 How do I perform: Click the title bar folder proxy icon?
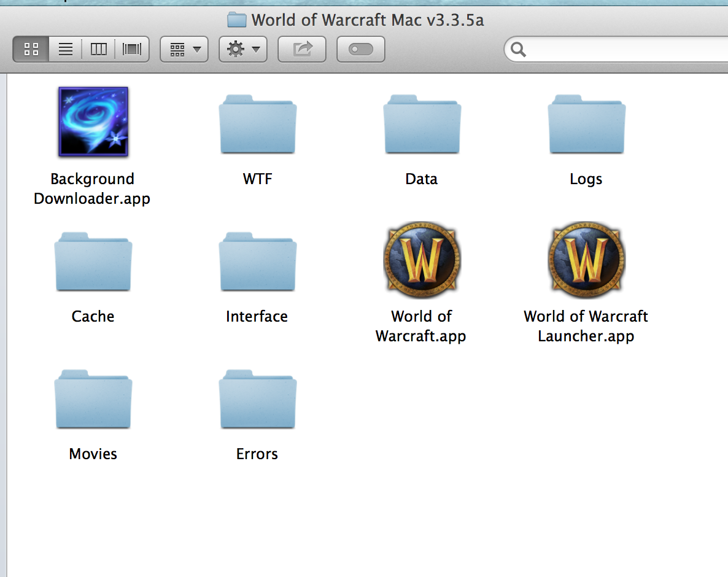(237, 20)
